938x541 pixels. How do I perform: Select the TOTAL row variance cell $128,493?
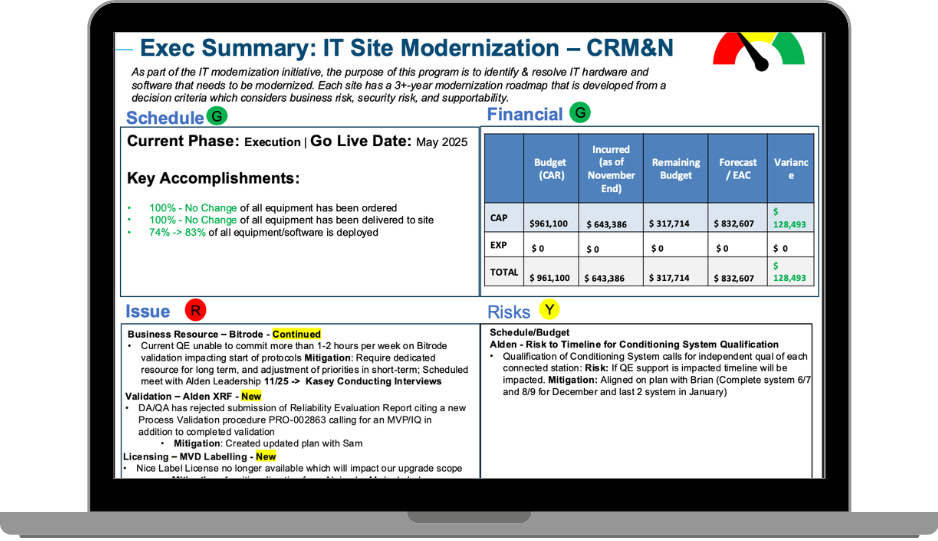789,272
